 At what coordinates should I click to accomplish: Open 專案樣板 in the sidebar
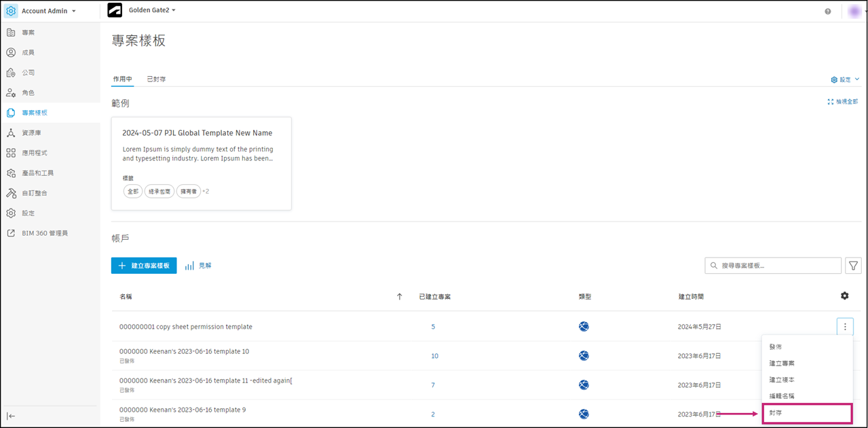click(35, 113)
